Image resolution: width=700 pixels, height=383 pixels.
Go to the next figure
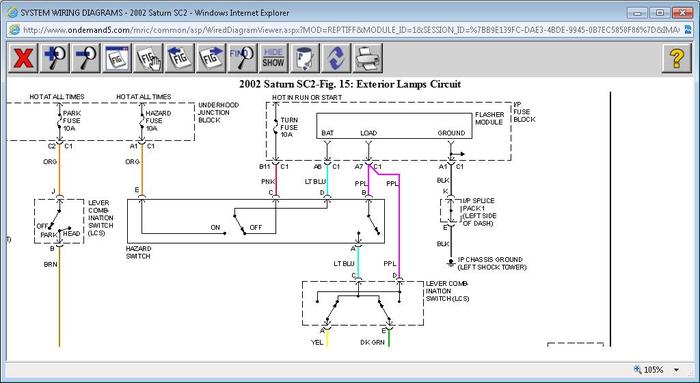211,58
